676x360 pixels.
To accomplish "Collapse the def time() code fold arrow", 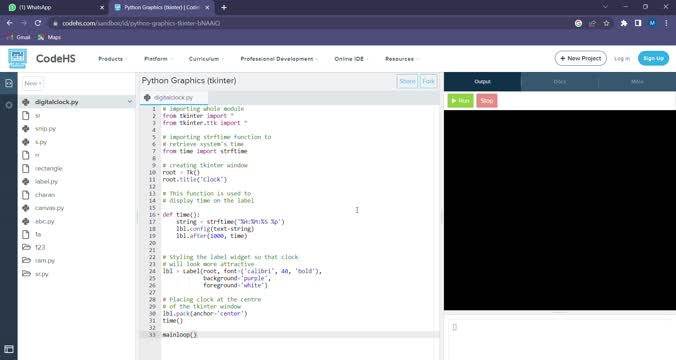I will tap(159, 214).
